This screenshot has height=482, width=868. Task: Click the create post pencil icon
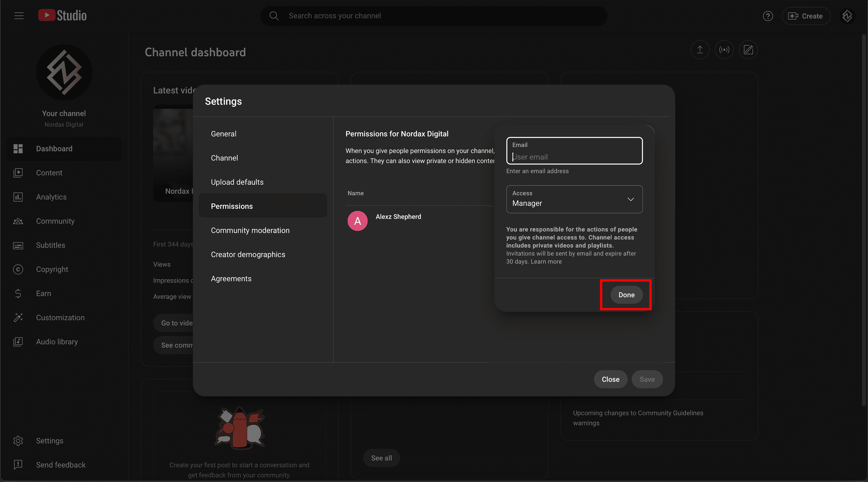748,50
